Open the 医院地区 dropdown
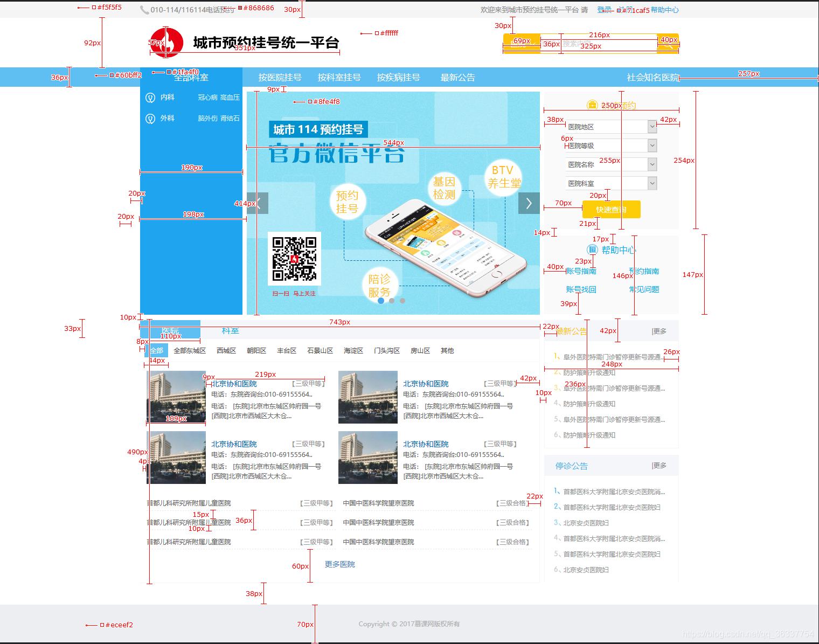 (x=612, y=127)
